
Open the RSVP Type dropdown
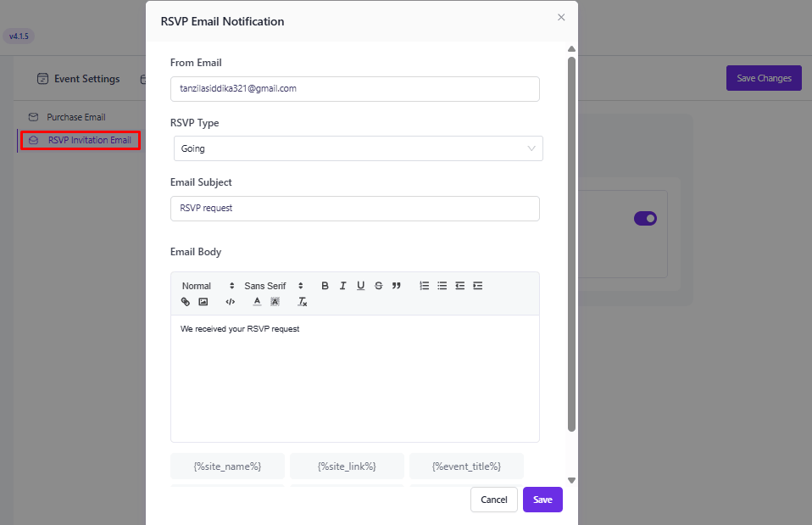[358, 148]
